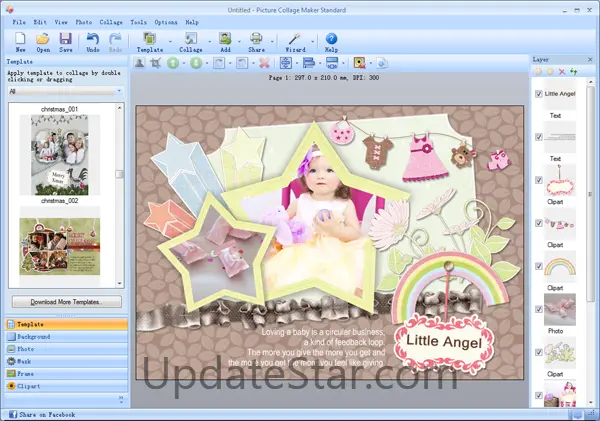The width and height of the screenshot is (600, 421).
Task: Click the Help toolbar icon
Action: coord(331,40)
